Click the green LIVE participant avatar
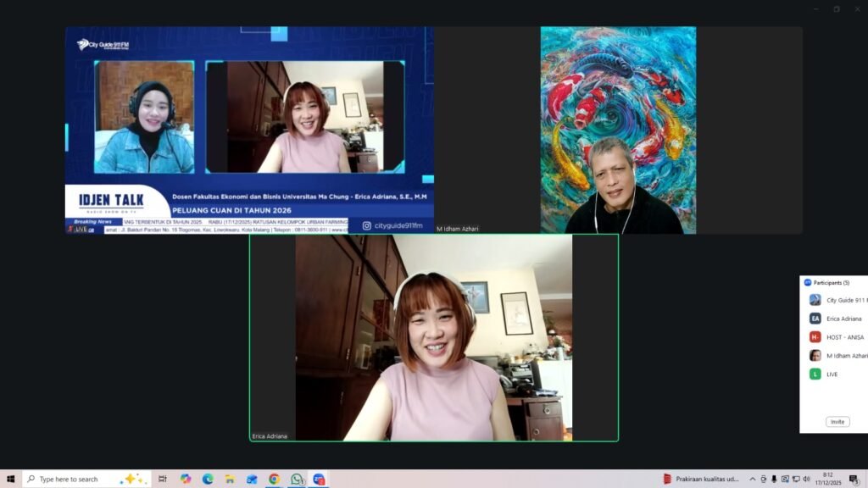The height and width of the screenshot is (488, 868). click(815, 374)
